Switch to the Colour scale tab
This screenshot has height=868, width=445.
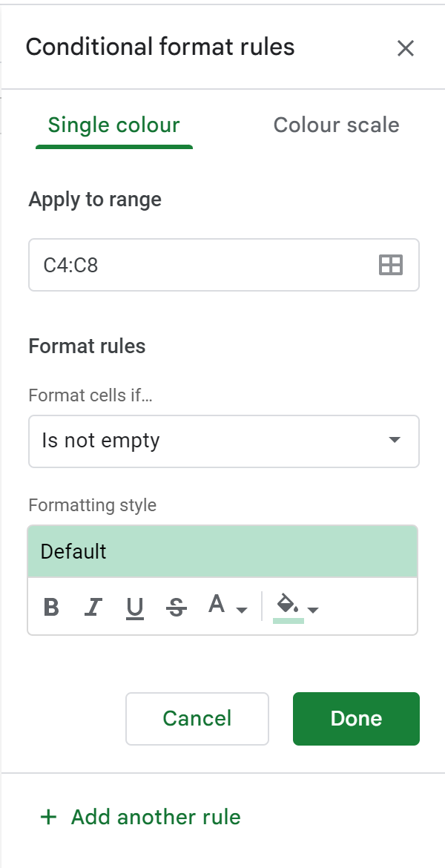click(336, 125)
